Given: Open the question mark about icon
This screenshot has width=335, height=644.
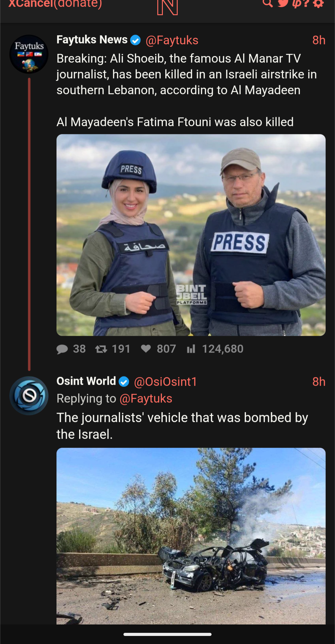Looking at the screenshot, I should coord(306,3).
